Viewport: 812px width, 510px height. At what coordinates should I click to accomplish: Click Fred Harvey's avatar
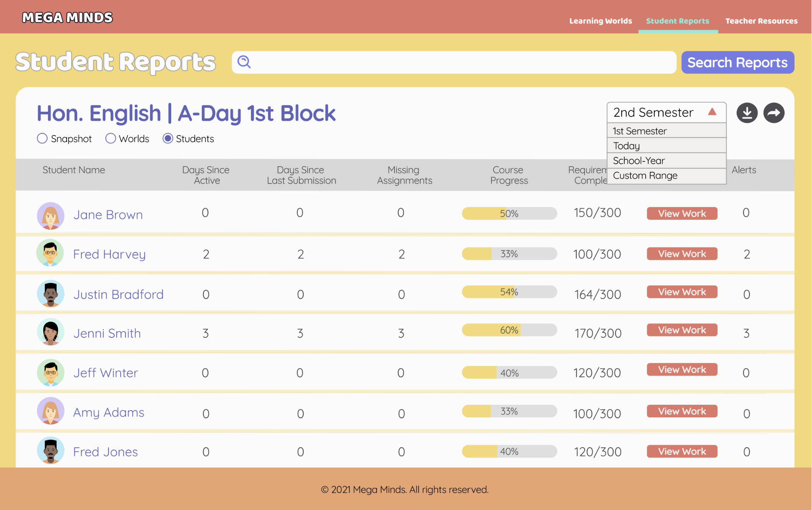point(50,253)
